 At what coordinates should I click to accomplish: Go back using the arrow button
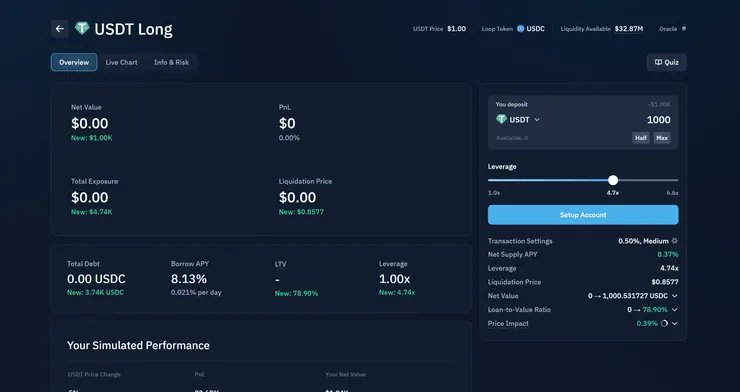tap(59, 29)
